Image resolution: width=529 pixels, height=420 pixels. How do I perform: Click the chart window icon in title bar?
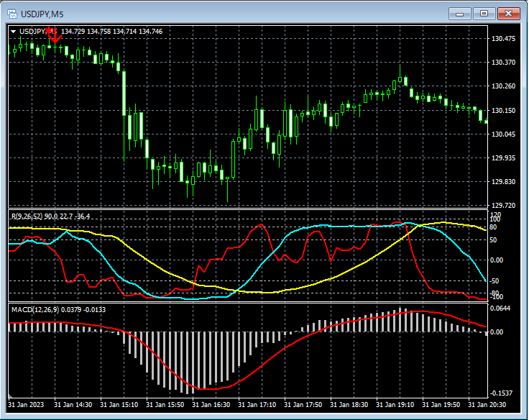12,13
